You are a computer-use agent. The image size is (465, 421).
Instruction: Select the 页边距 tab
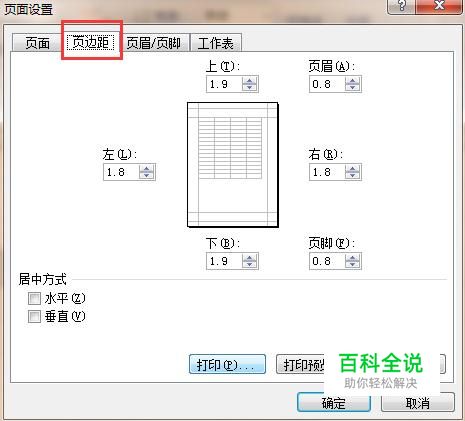[91, 42]
